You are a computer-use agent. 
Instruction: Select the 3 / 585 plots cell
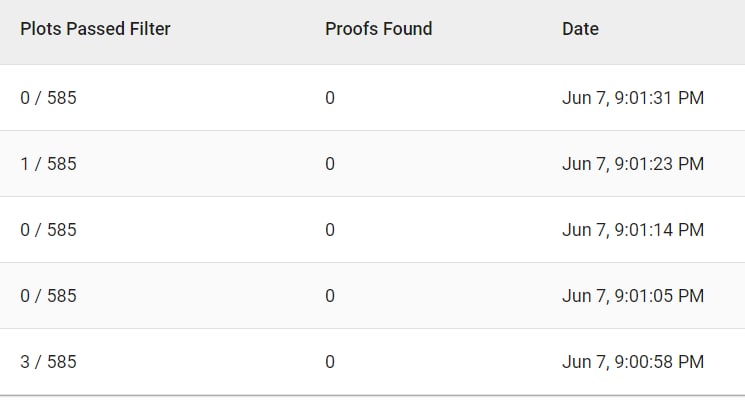click(x=48, y=362)
